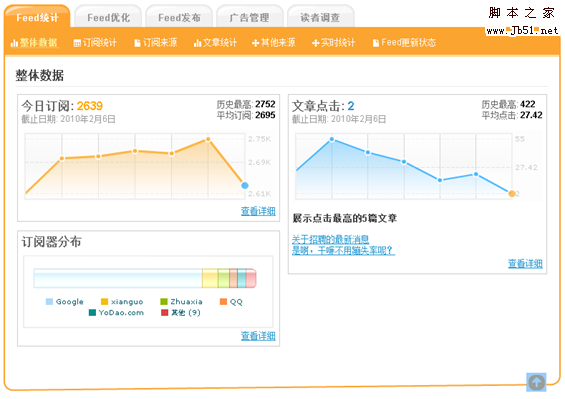
Task: Click the blue endpoint on subscription chart
Action: pyautogui.click(x=245, y=186)
